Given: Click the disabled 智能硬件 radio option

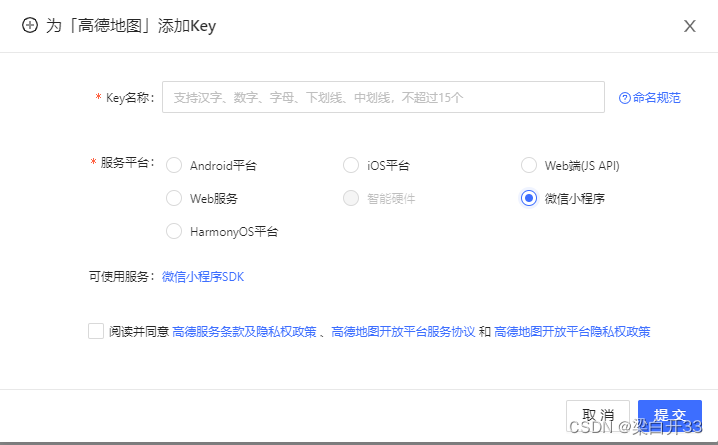Looking at the screenshot, I should point(351,198).
